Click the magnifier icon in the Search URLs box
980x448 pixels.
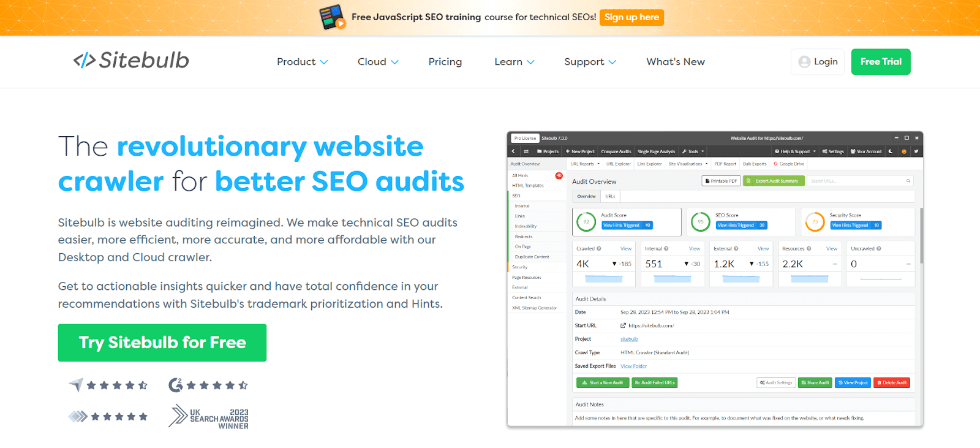pos(908,181)
